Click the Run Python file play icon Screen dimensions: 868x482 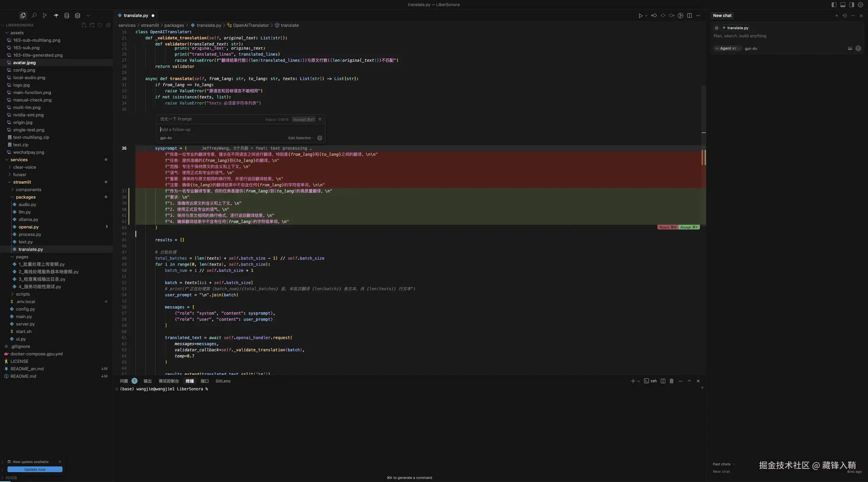click(640, 16)
